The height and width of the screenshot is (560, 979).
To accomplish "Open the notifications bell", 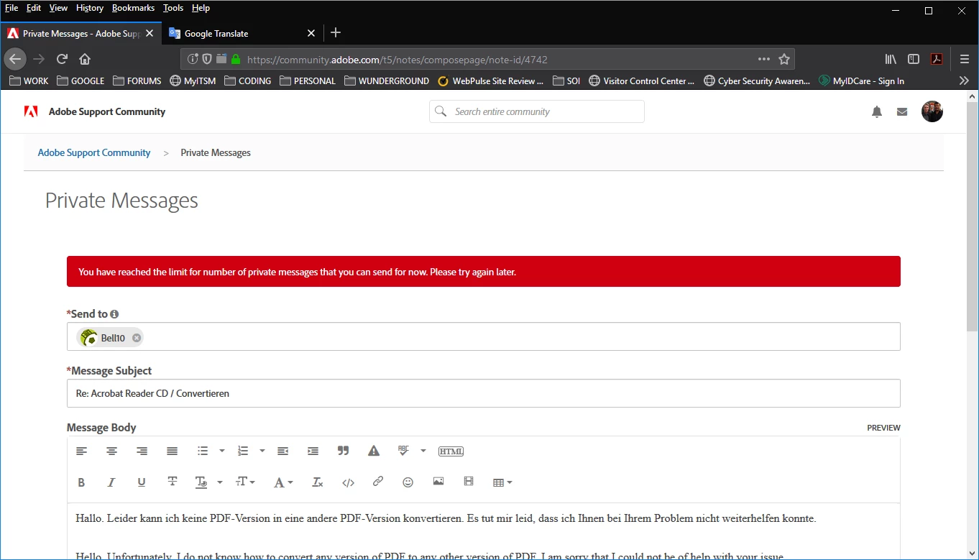I will tap(877, 111).
